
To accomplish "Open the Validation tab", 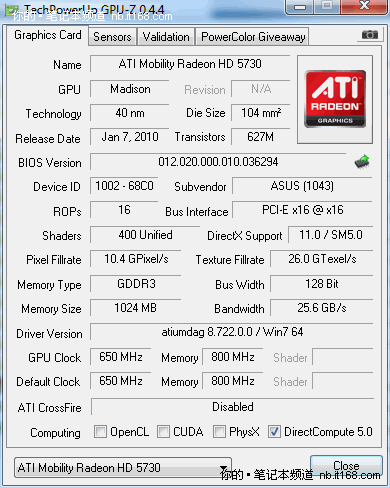I will click(166, 37).
